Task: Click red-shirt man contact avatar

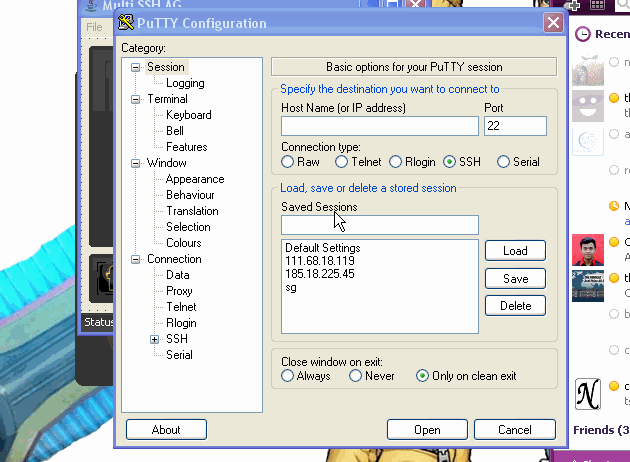Action: pyautogui.click(x=587, y=250)
